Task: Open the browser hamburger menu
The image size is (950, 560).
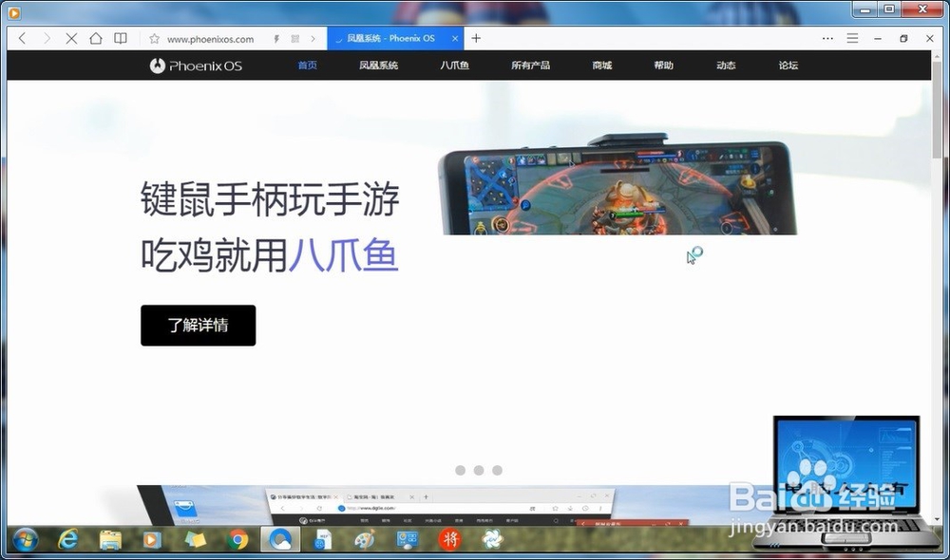Action: coord(852,38)
